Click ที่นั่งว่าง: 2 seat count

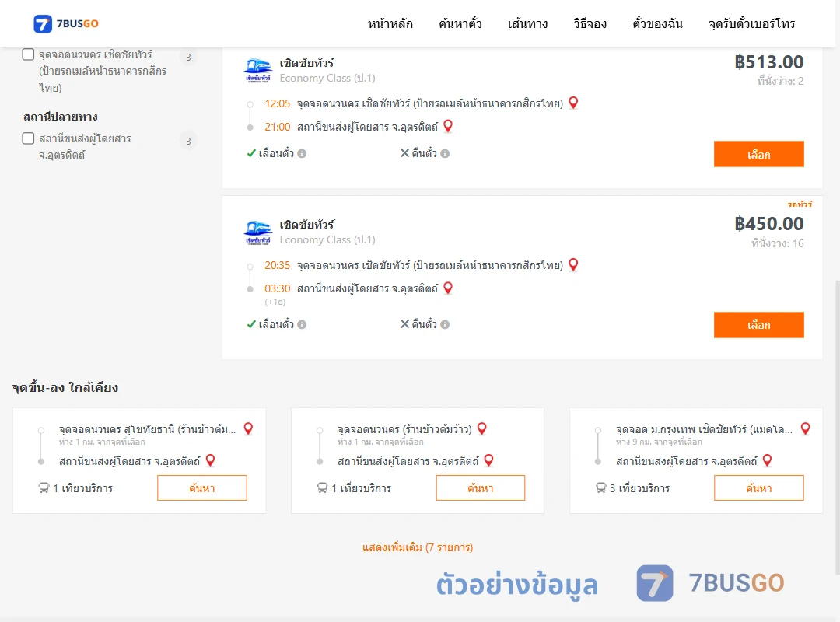[x=780, y=82]
